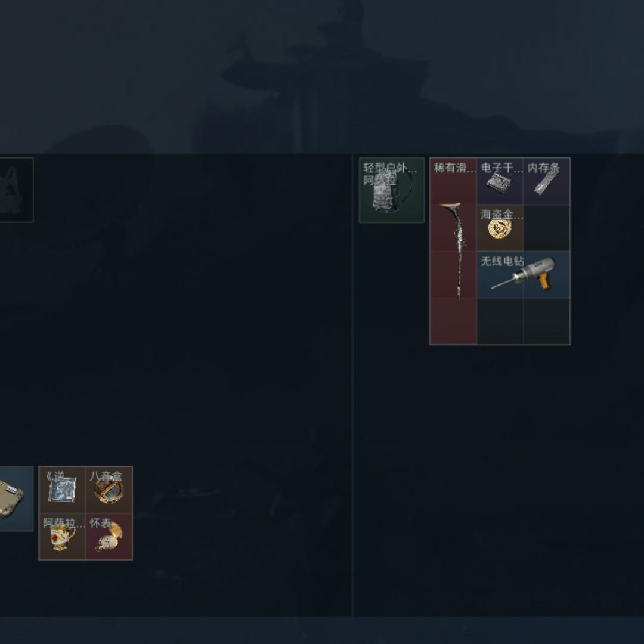Click the vertical divider between inventory panels

coord(352,385)
